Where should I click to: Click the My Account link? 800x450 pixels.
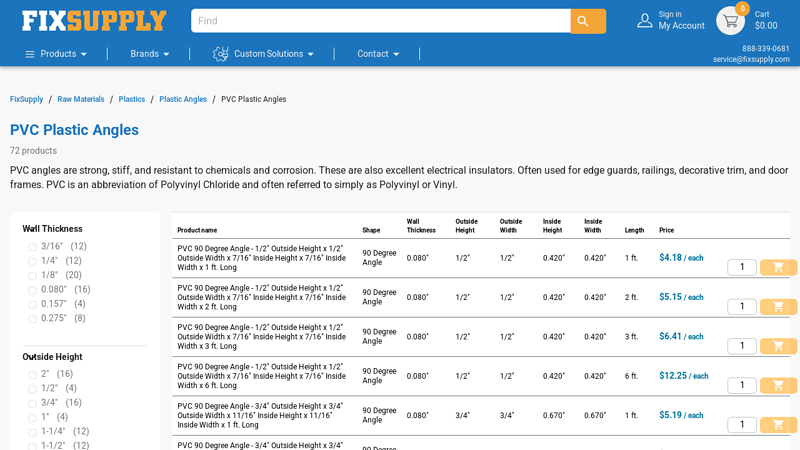681,26
